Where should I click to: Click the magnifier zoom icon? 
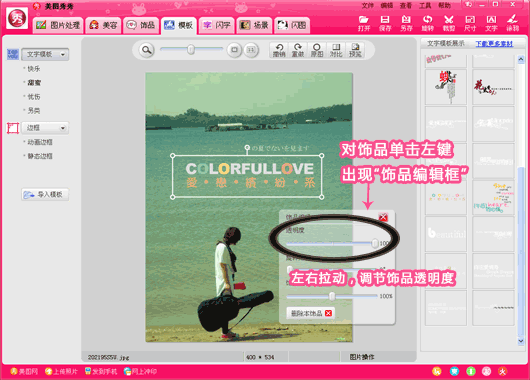(x=147, y=50)
